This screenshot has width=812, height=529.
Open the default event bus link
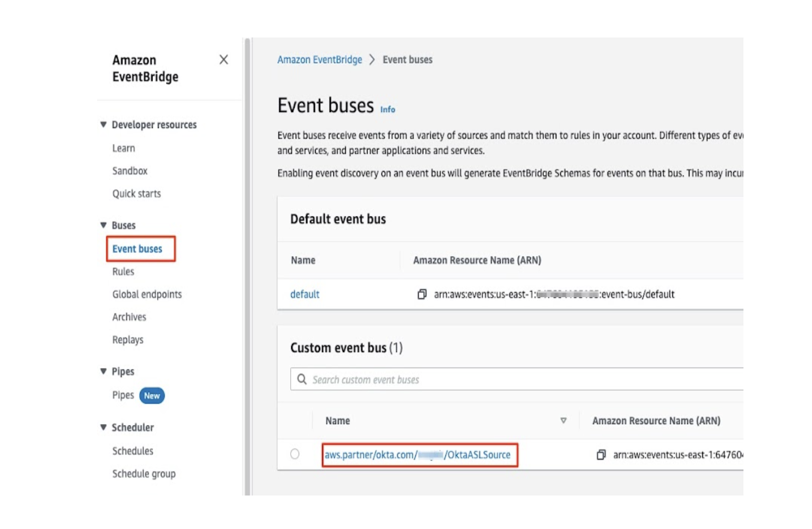click(305, 294)
